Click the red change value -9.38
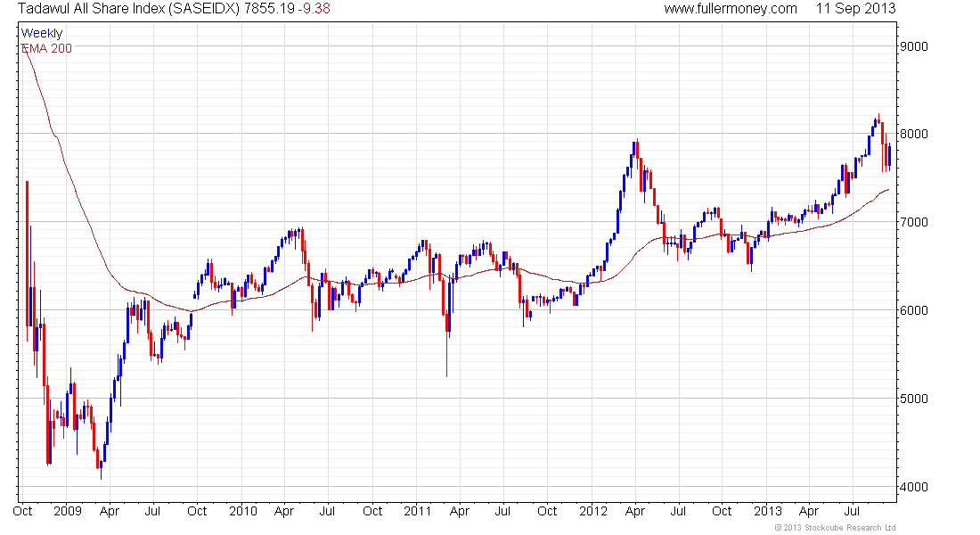Image resolution: width=980 pixels, height=535 pixels. click(314, 9)
